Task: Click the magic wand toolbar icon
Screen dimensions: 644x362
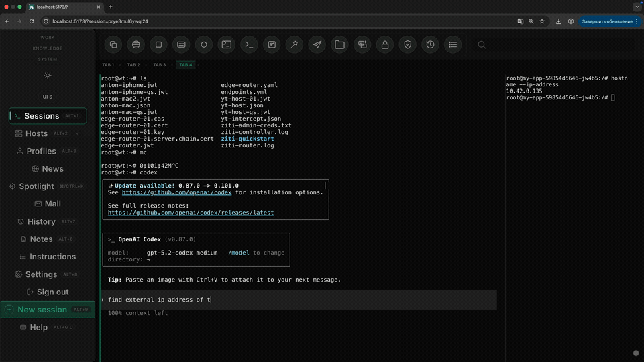Action: 294,45
